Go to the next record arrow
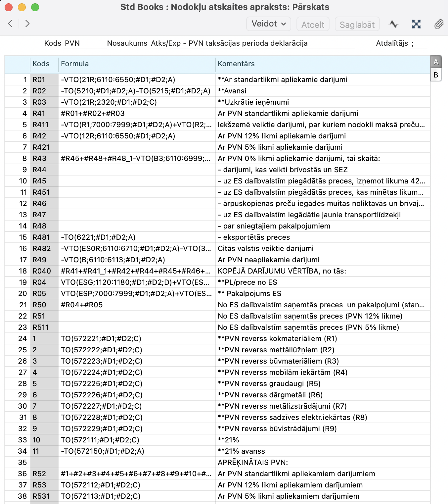Screen dimensions: 448x504 (x=27, y=24)
